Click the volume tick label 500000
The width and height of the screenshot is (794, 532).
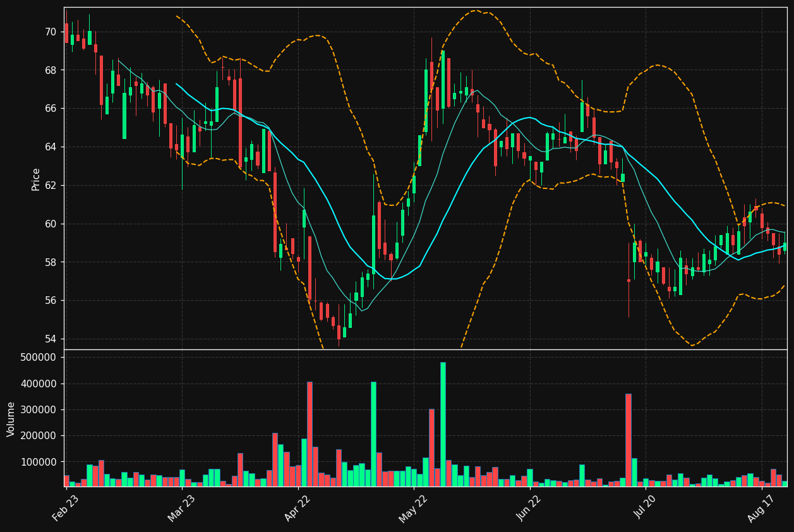[x=39, y=358]
